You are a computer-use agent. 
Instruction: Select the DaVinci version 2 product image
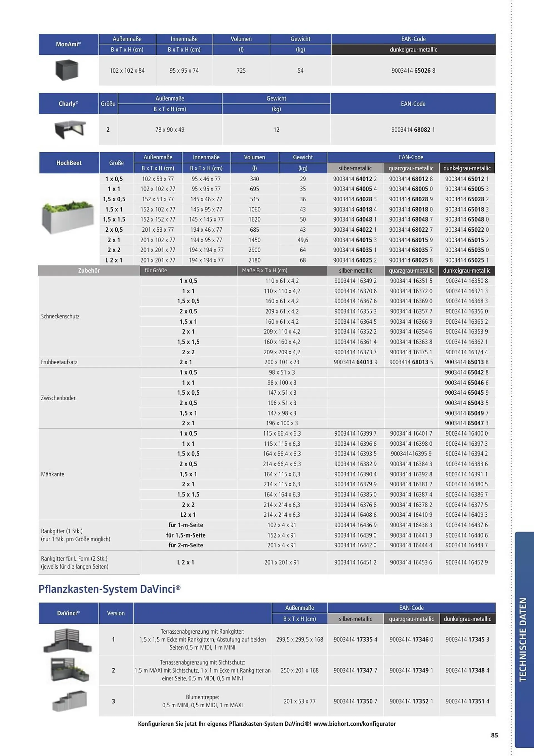70,670
